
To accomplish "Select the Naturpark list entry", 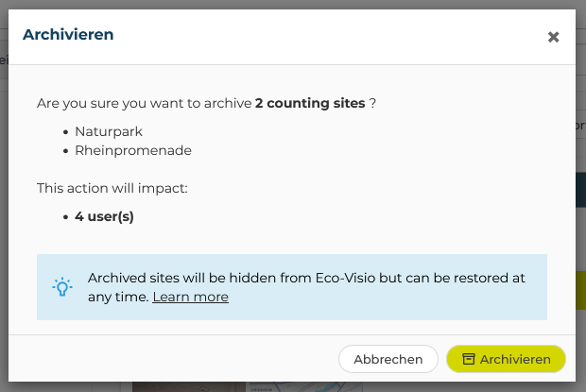I will coord(109,131).
